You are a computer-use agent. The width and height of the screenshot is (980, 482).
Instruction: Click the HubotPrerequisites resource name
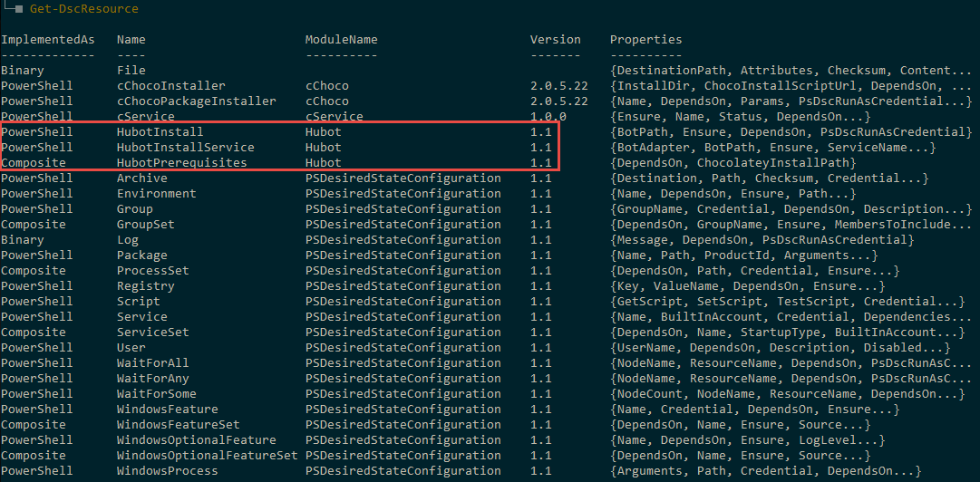181,163
